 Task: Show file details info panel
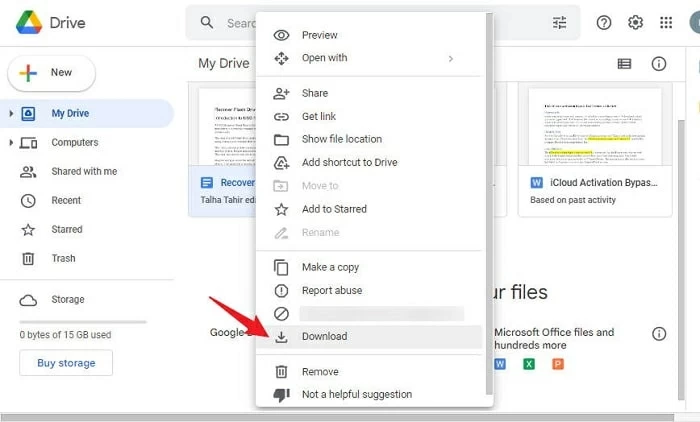click(658, 64)
